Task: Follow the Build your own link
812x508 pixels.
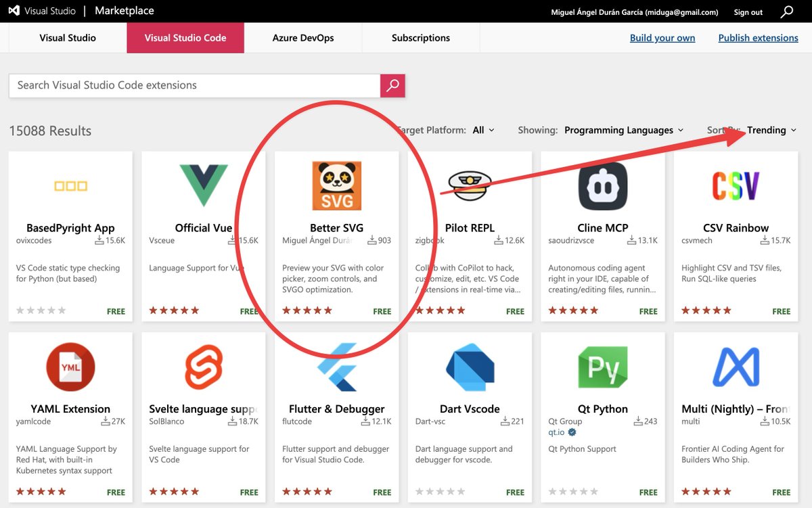Action: [662, 38]
